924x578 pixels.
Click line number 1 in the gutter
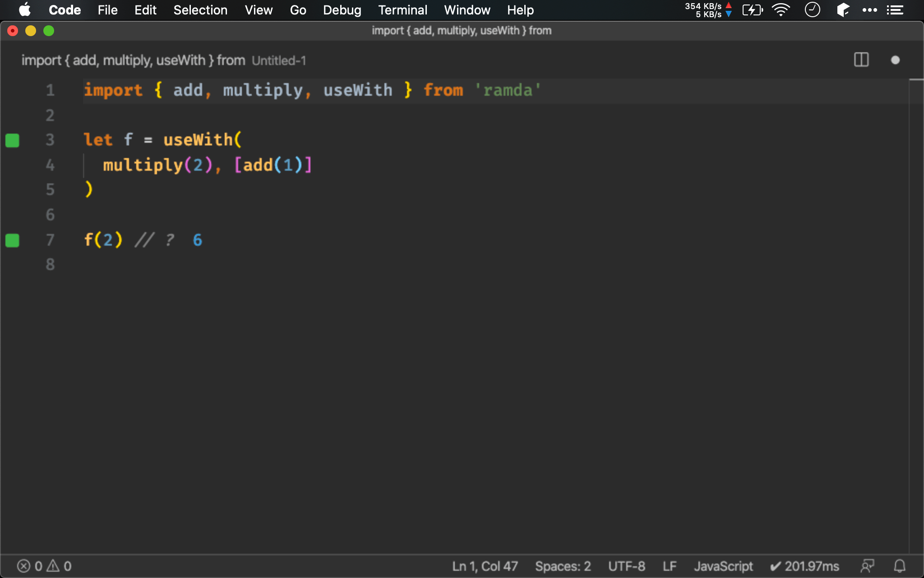(50, 90)
